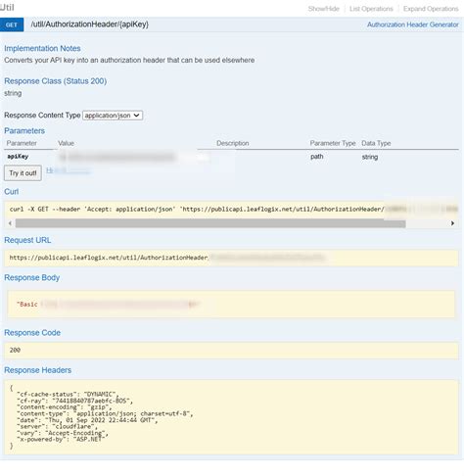Click the Parameter column header

(x=22, y=143)
